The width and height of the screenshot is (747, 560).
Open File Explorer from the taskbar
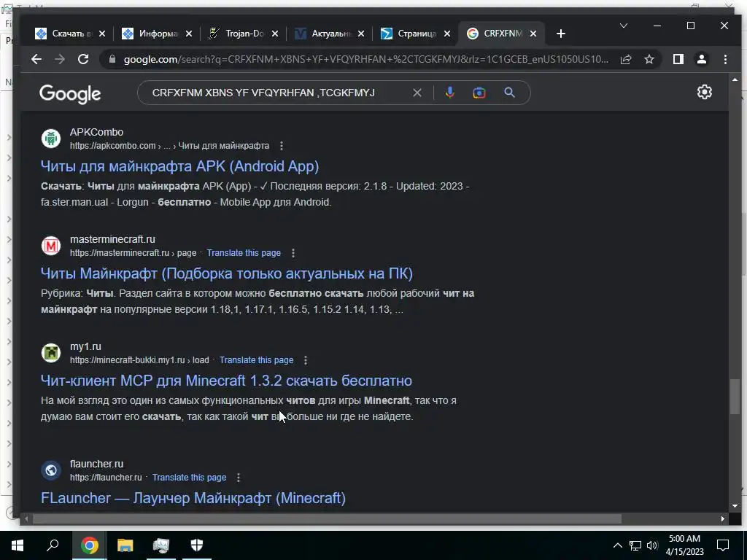pos(125,545)
